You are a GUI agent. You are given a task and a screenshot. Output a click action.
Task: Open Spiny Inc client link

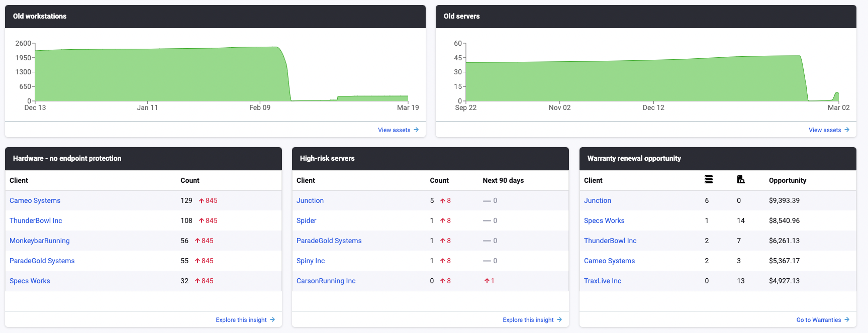(x=311, y=261)
